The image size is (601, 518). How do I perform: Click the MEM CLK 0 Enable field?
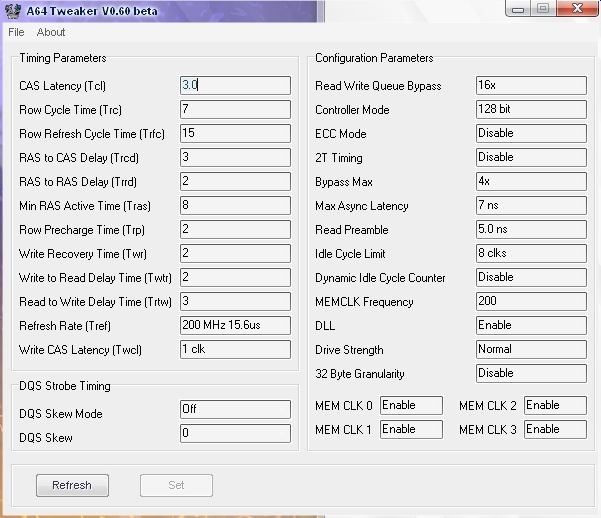(x=411, y=405)
